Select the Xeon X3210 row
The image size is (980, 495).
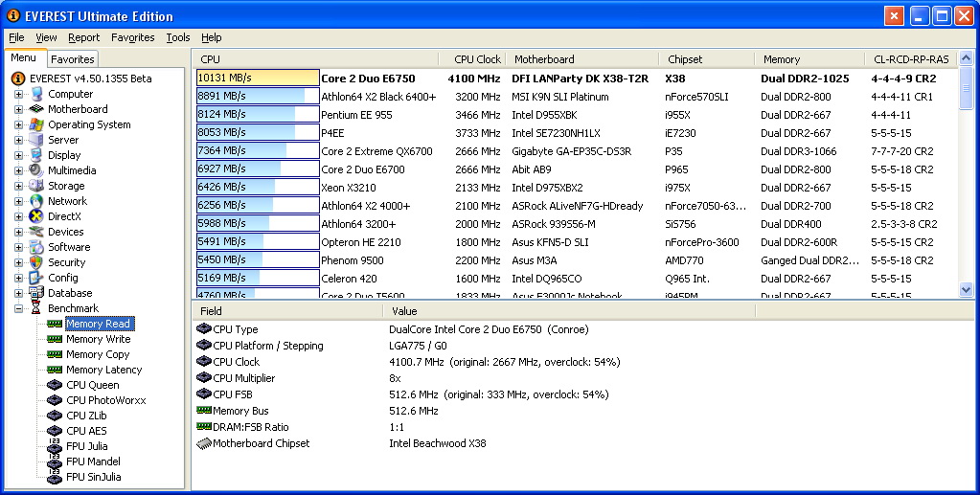click(x=577, y=187)
